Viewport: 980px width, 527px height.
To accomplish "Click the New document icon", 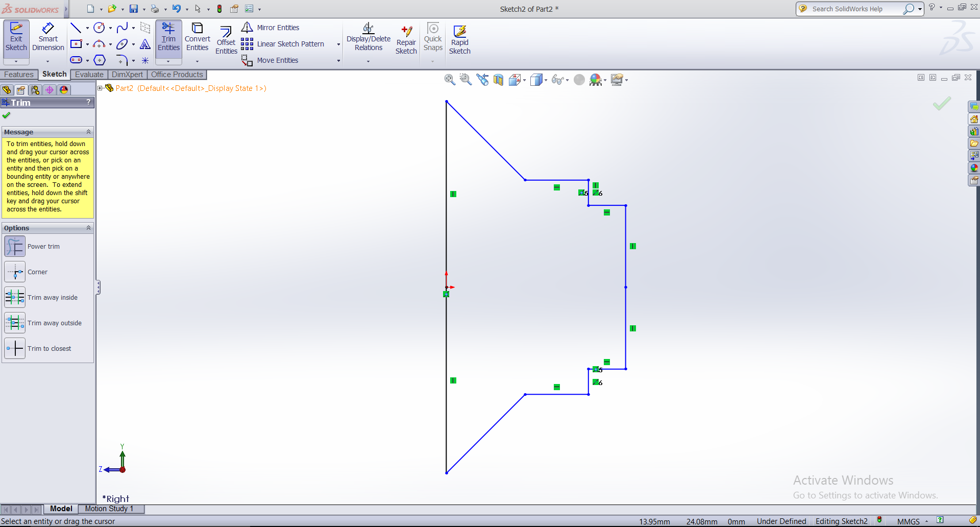I will 90,9.
